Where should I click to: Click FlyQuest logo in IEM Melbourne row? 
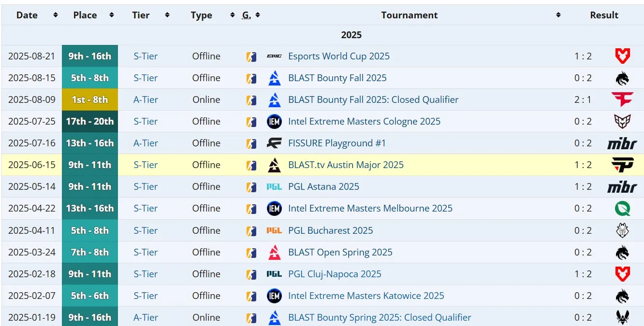pyautogui.click(x=622, y=208)
